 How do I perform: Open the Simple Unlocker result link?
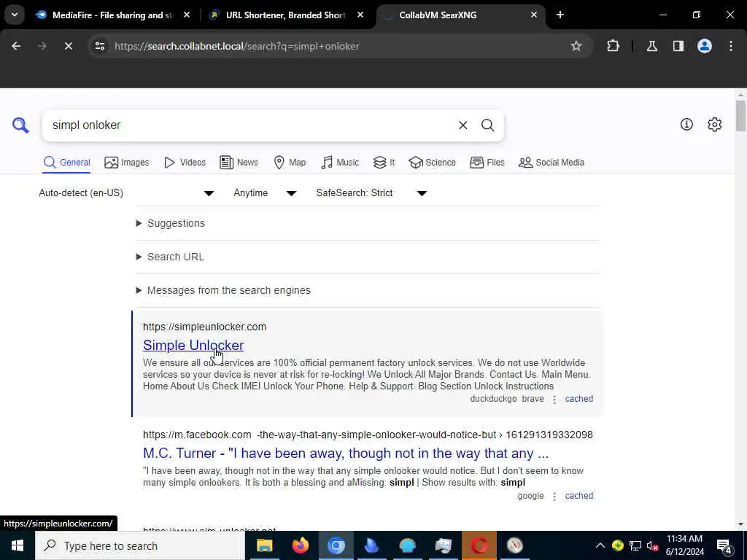pyautogui.click(x=193, y=345)
